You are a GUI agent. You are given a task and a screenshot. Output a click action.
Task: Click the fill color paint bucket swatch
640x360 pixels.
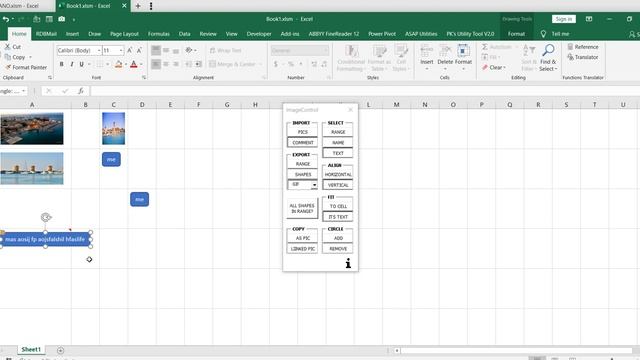coord(118,64)
